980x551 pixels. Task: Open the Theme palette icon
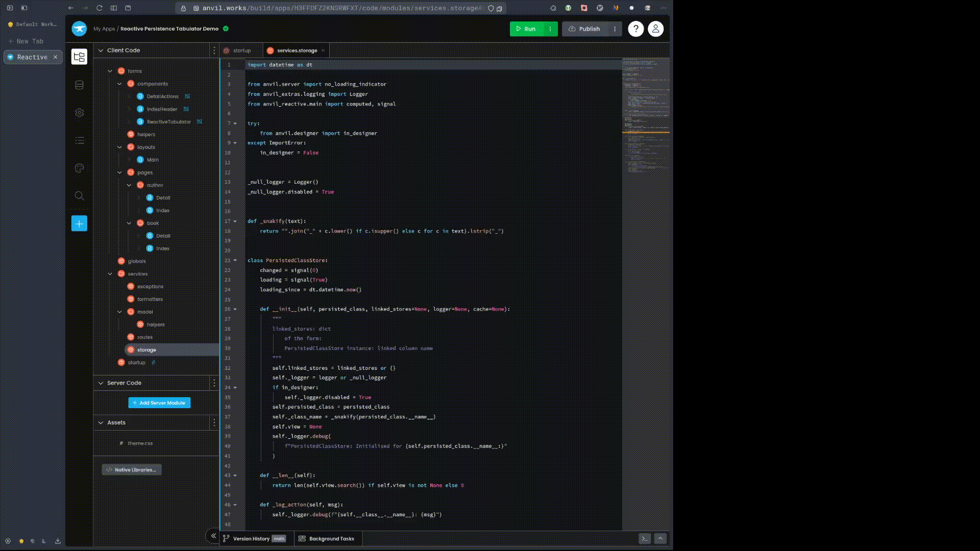click(x=79, y=168)
